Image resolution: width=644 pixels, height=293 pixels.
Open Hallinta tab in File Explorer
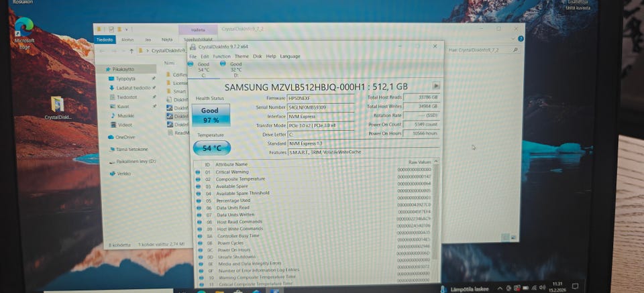point(198,30)
